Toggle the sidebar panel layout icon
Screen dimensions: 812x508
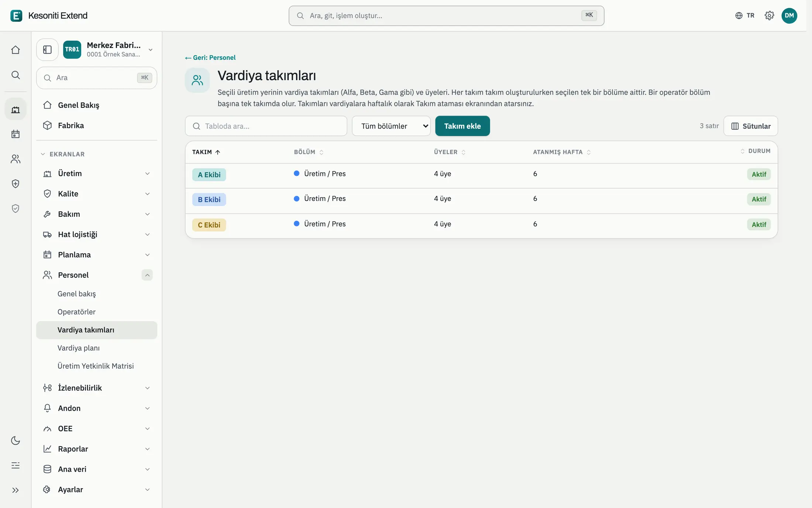47,50
